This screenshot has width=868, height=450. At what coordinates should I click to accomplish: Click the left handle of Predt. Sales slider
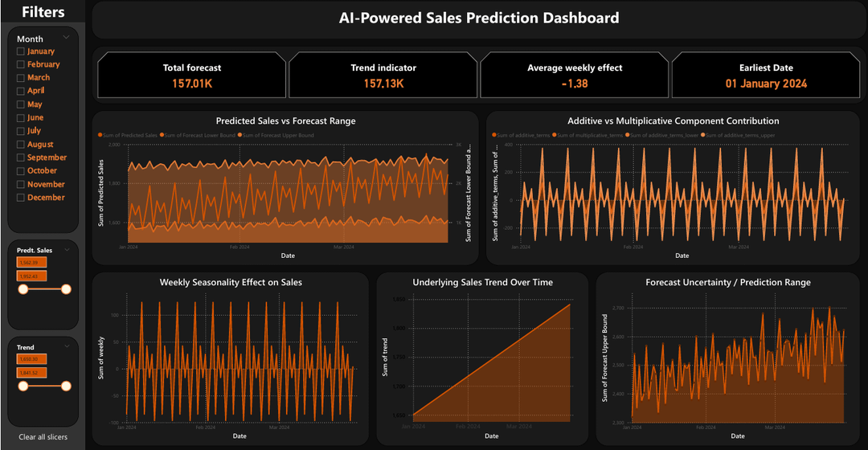23,289
